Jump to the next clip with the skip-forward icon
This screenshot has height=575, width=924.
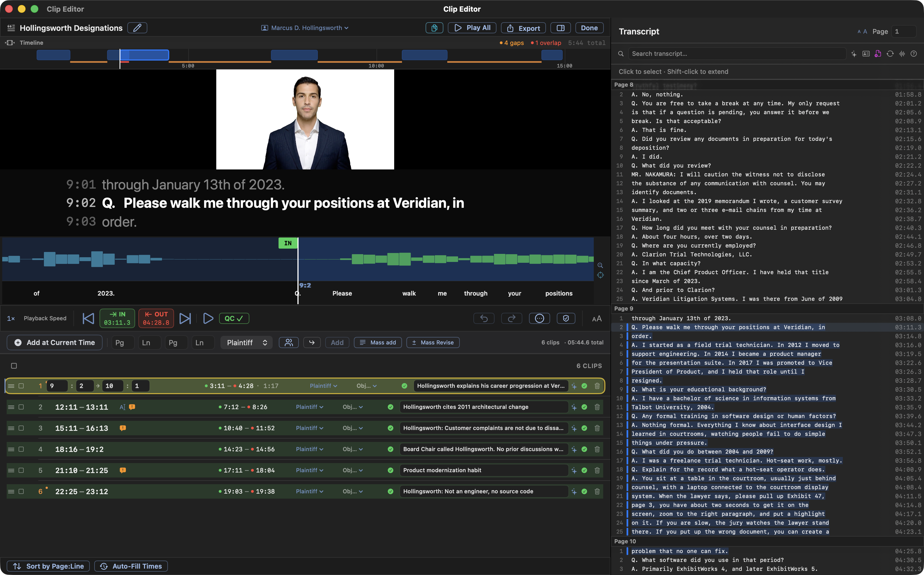(185, 318)
